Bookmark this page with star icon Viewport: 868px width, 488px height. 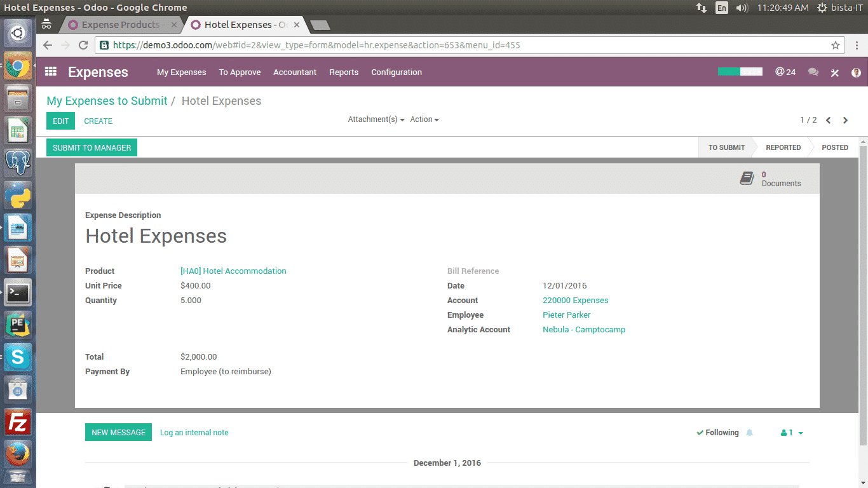point(836,45)
